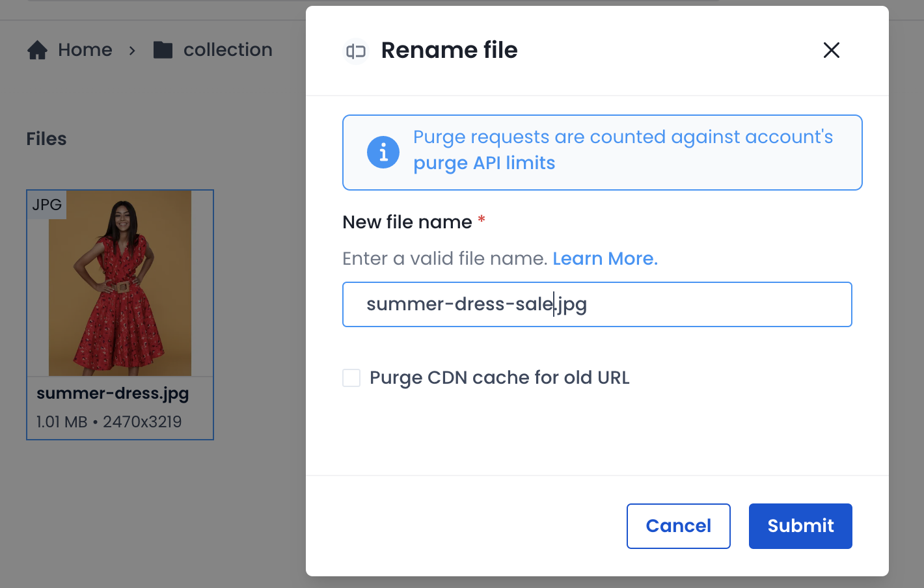The width and height of the screenshot is (924, 588).
Task: Click the JPG badge on the thumbnail
Action: click(x=47, y=205)
